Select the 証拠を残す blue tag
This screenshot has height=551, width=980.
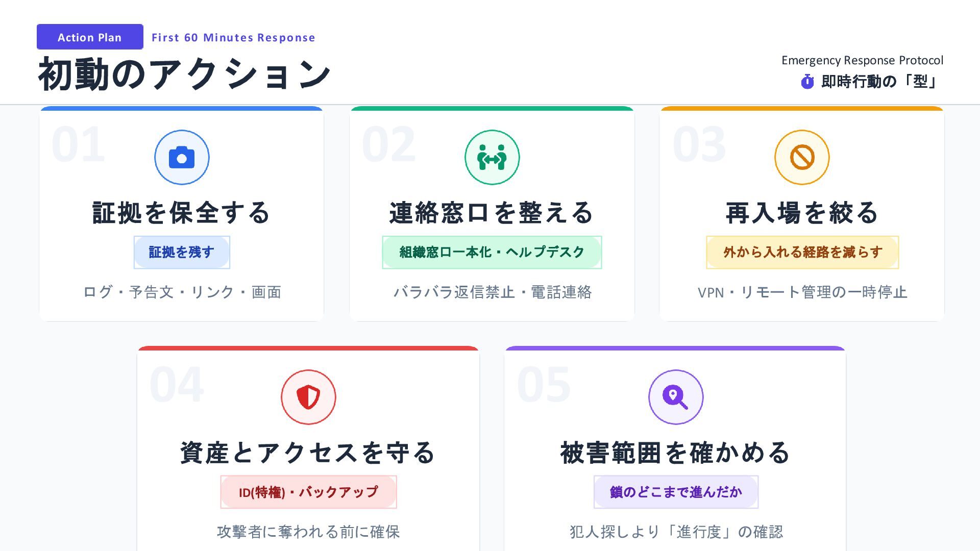pos(182,252)
